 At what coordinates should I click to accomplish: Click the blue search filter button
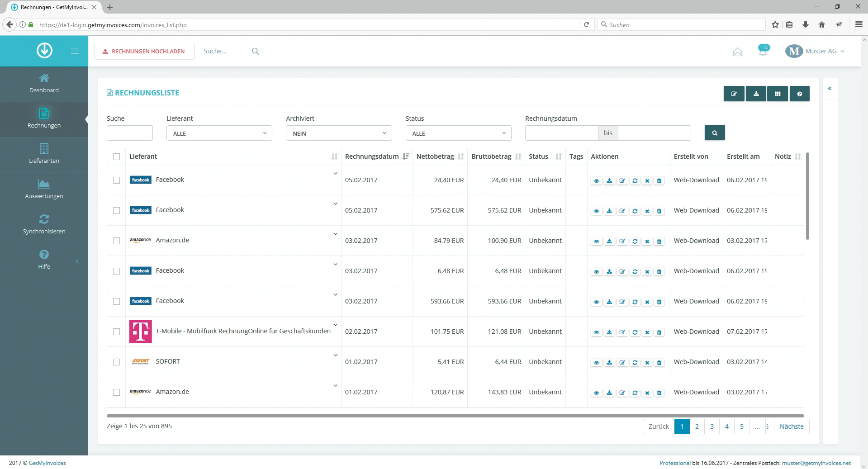click(714, 133)
